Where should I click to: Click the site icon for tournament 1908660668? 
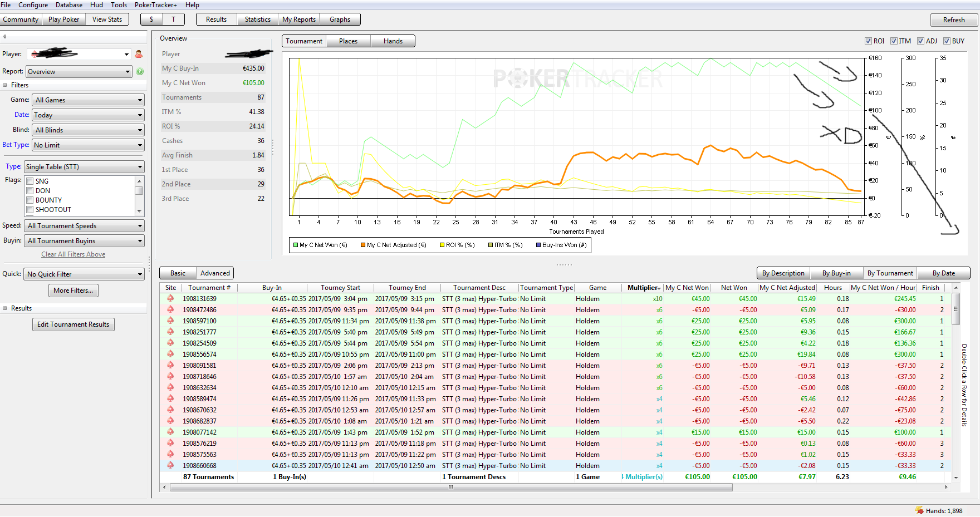[x=170, y=465]
